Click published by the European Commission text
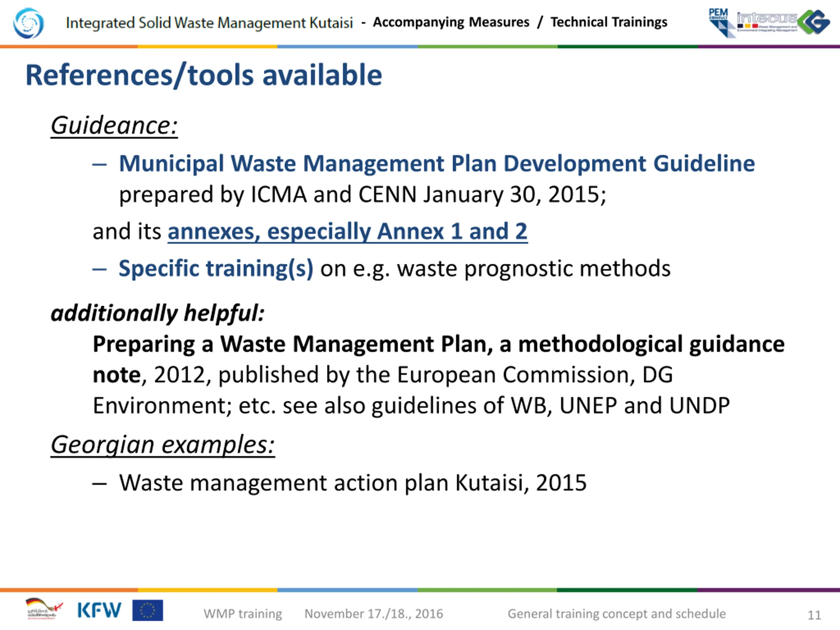The width and height of the screenshot is (840, 630). (x=427, y=375)
